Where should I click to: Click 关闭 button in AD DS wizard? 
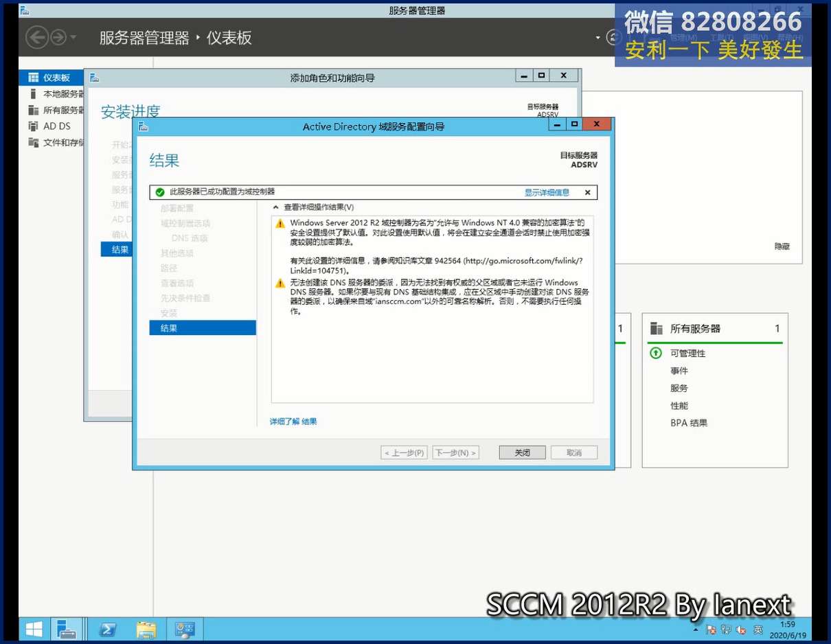(x=523, y=452)
